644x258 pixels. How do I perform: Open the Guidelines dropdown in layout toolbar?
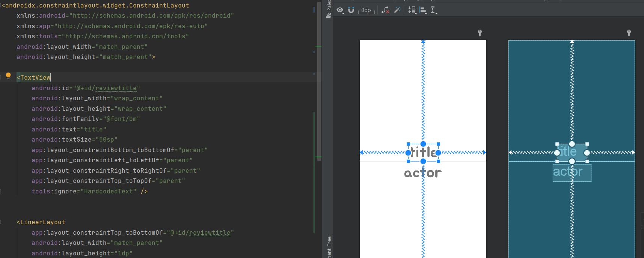point(434,10)
